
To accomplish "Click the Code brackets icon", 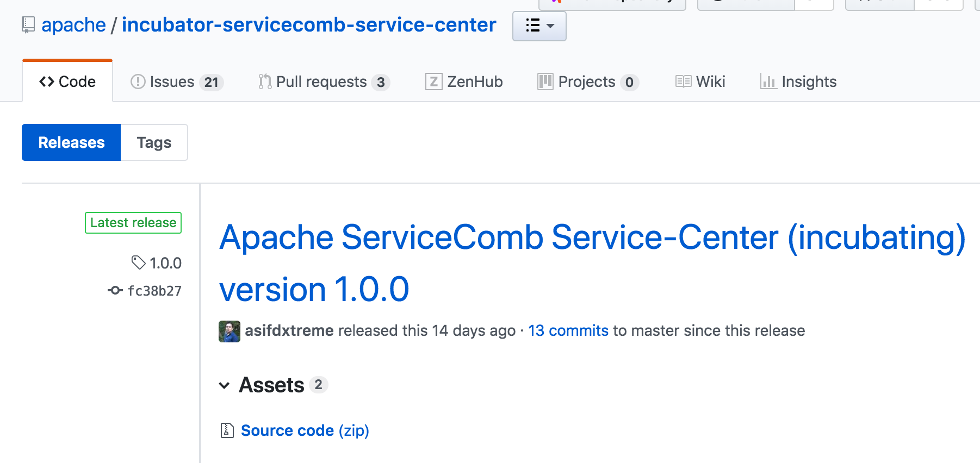I will click(x=47, y=82).
